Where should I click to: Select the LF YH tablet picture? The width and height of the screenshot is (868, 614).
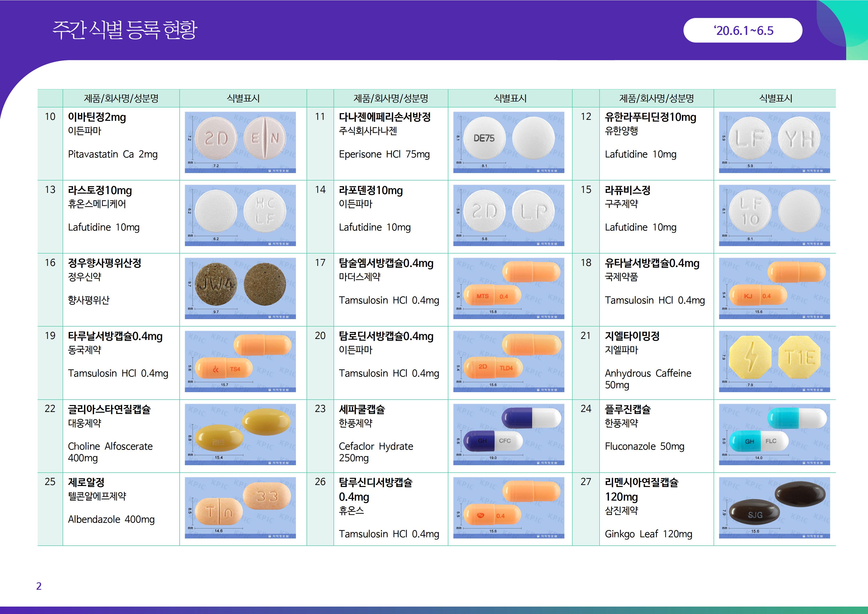774,142
